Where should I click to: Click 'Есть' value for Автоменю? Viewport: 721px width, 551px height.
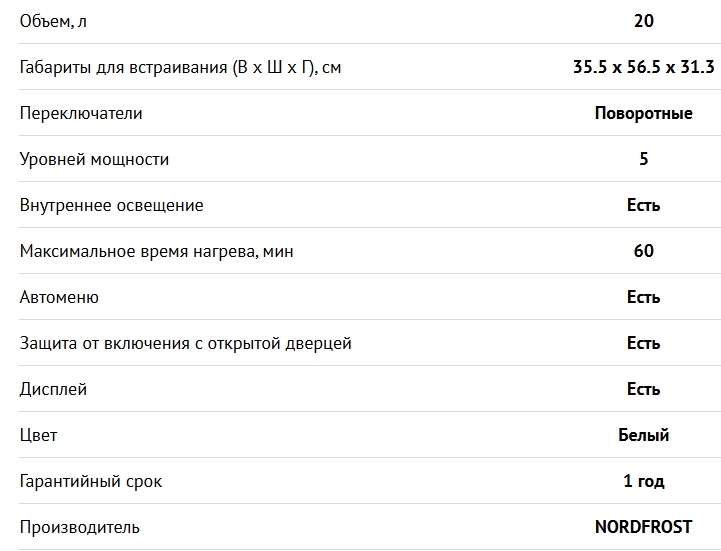click(643, 297)
